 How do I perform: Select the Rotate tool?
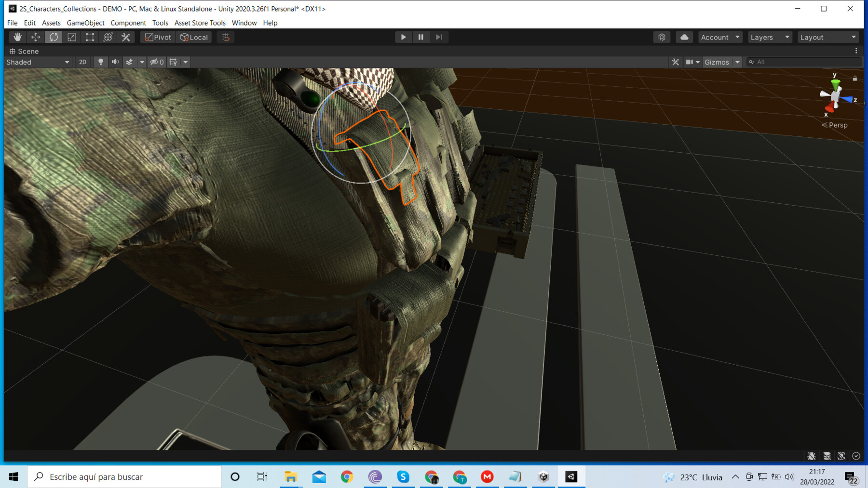click(54, 37)
